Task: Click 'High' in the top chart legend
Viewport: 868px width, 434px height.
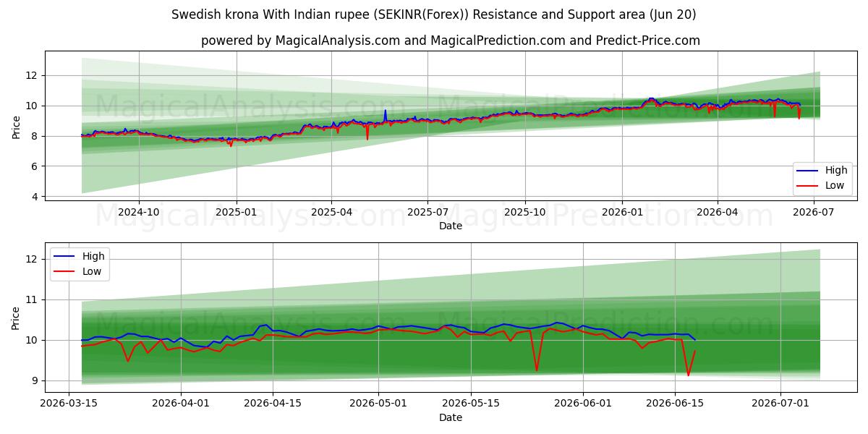Action: (x=836, y=171)
